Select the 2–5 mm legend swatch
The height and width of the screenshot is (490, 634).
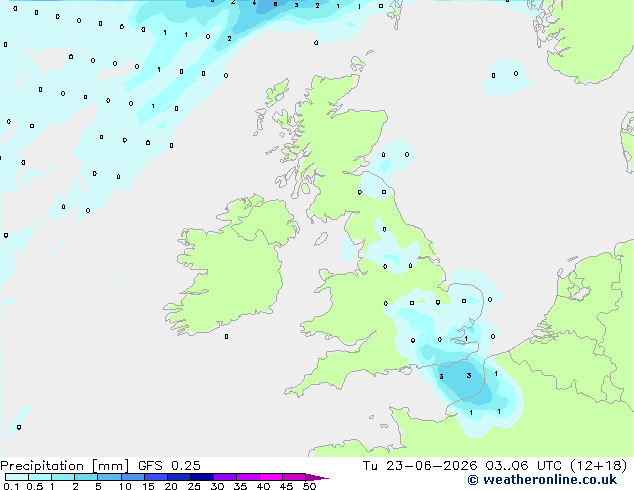click(x=86, y=477)
